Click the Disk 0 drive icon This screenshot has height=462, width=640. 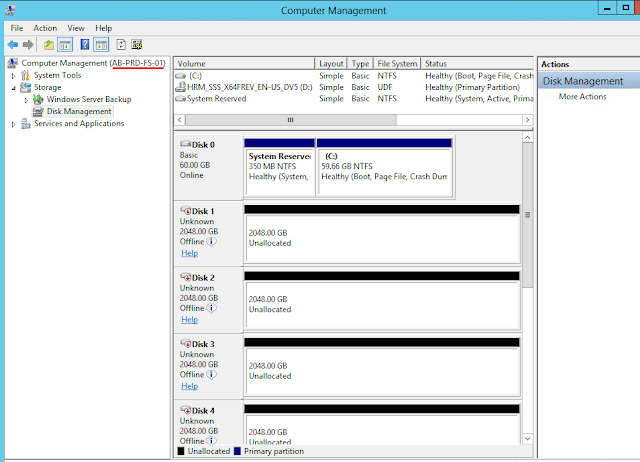(186, 144)
